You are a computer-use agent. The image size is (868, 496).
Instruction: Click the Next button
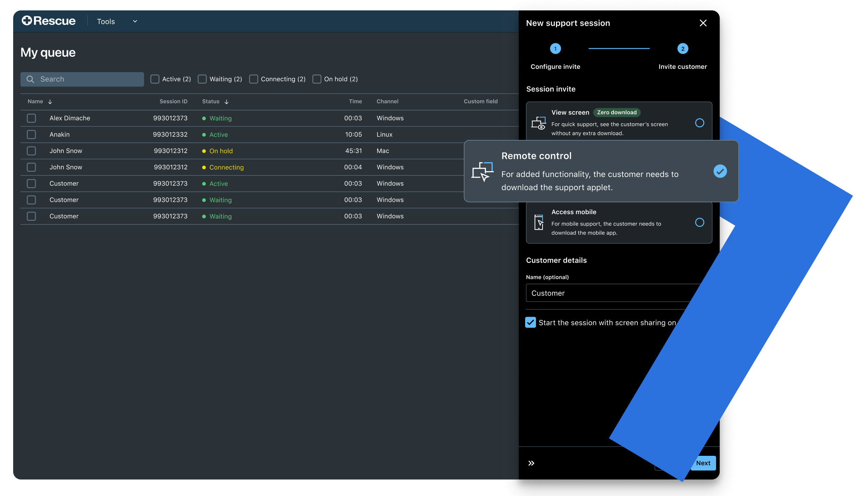703,463
